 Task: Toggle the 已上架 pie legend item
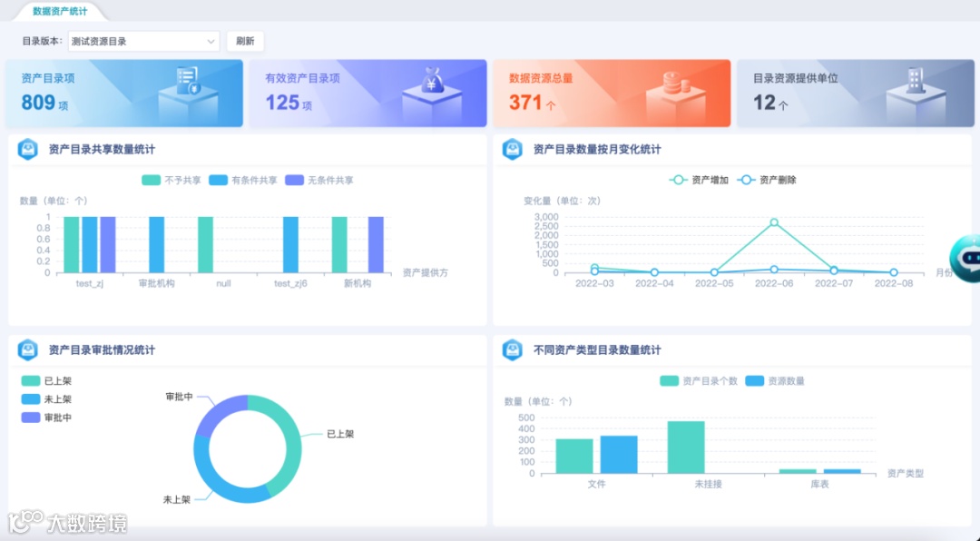click(46, 381)
